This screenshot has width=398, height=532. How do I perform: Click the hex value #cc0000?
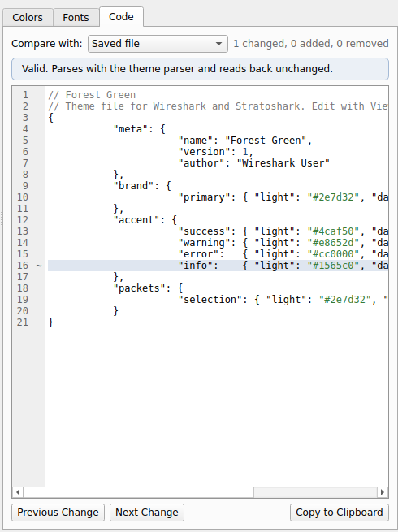pos(333,254)
